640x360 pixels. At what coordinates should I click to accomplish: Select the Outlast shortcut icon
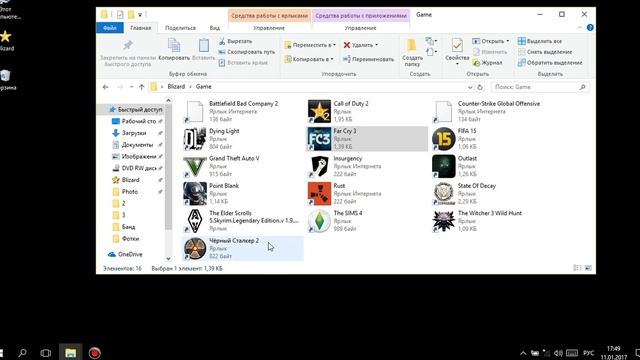[x=444, y=166]
